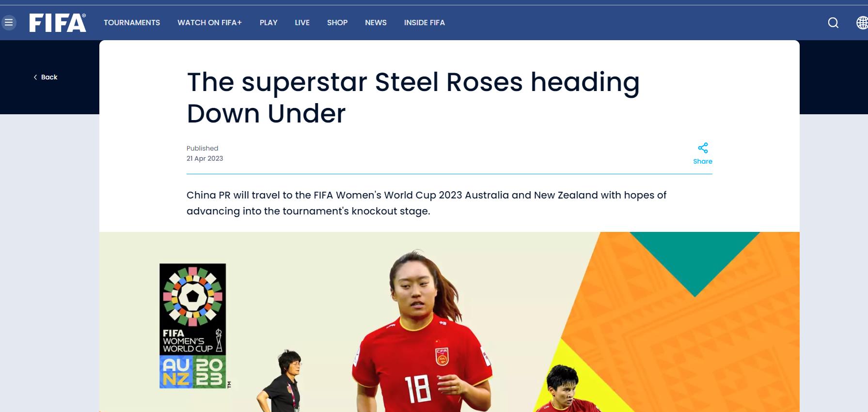Click the Back link text

pyautogui.click(x=49, y=77)
